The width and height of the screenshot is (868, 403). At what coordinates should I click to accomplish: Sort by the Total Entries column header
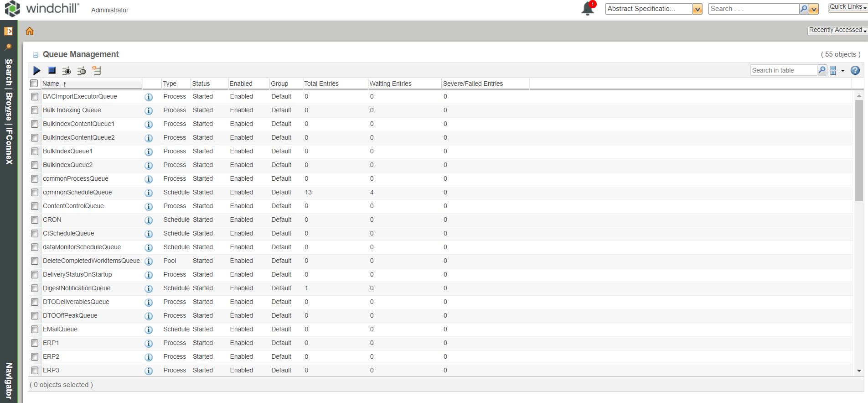click(321, 84)
